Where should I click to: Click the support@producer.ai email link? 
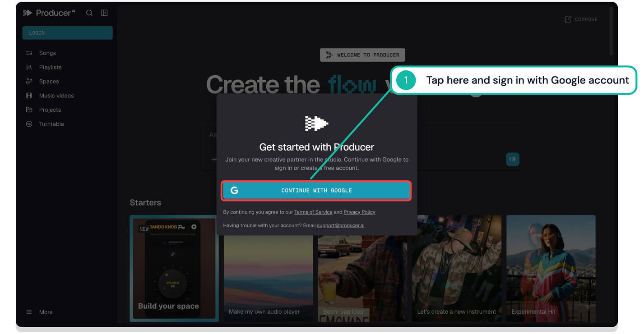pyautogui.click(x=341, y=225)
